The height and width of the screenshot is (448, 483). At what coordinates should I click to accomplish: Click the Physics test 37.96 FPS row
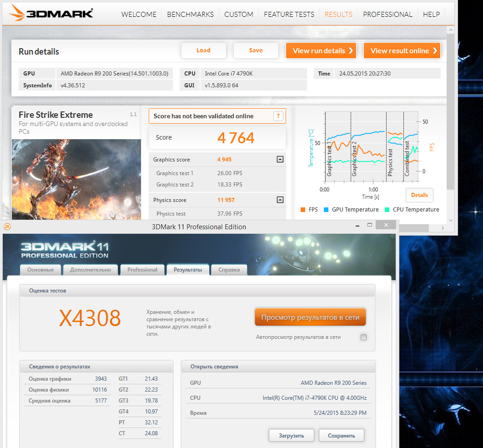pyautogui.click(x=217, y=213)
